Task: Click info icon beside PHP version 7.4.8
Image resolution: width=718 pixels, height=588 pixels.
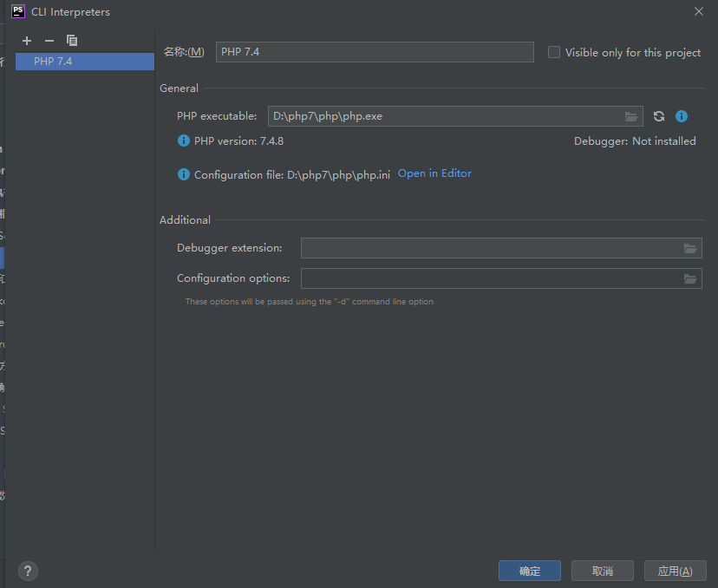Action: (184, 140)
